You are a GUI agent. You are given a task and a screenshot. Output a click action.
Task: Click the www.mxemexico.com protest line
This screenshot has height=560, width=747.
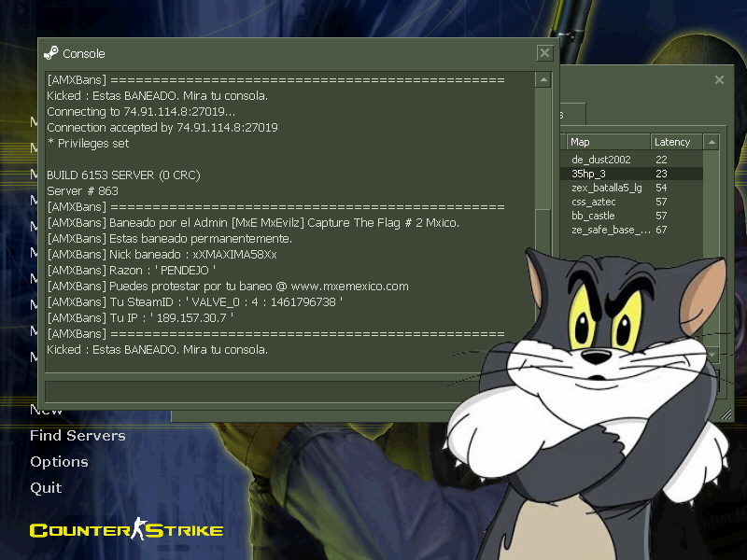[x=228, y=287]
